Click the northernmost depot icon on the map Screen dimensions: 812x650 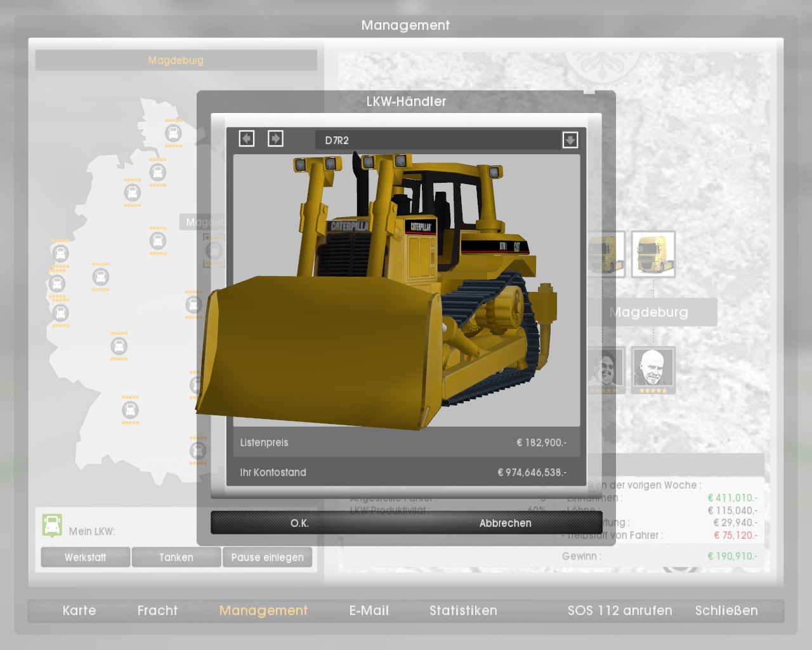tap(173, 133)
